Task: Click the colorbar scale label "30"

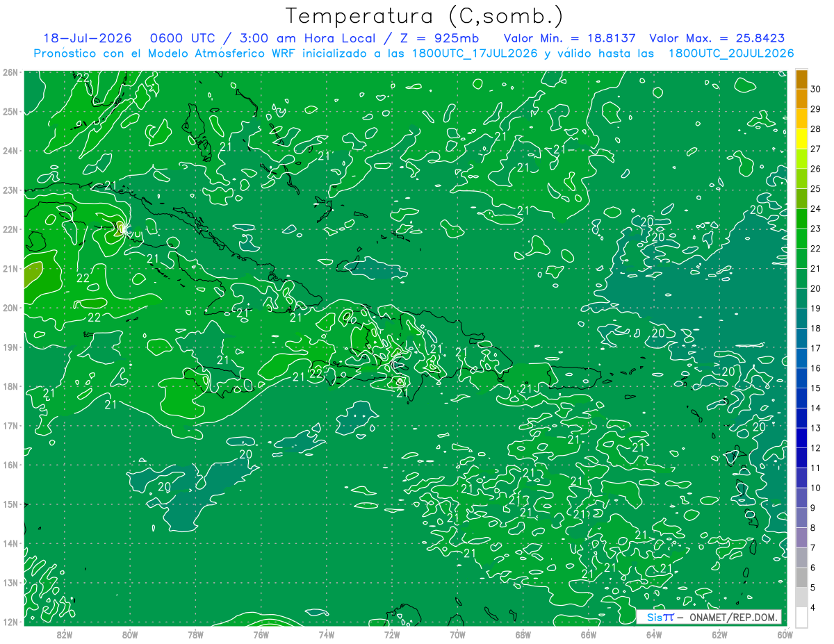Action: (x=816, y=89)
